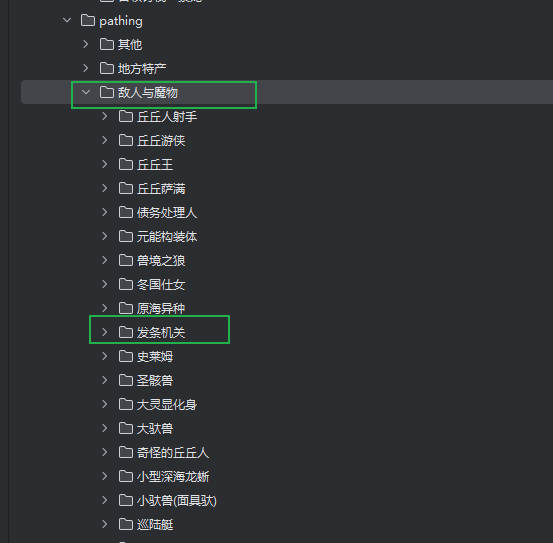553x543 pixels.
Task: Collapse the 敌人与魔物 folder chevron
Action: point(86,92)
